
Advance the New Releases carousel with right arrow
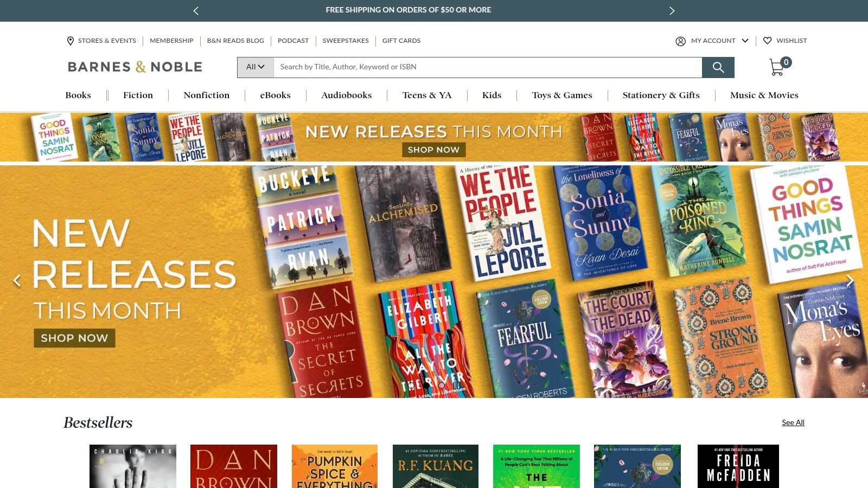click(851, 280)
